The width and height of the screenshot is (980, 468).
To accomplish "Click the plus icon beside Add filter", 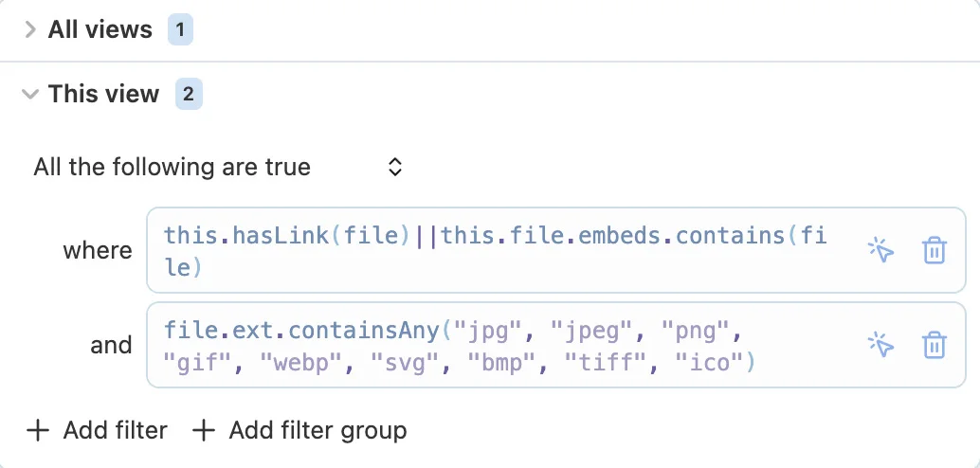I will 38,431.
